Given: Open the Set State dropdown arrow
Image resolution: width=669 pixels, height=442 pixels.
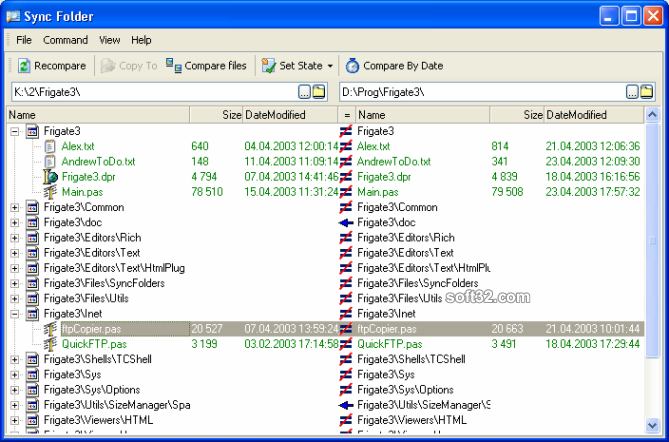Looking at the screenshot, I should click(x=330, y=66).
